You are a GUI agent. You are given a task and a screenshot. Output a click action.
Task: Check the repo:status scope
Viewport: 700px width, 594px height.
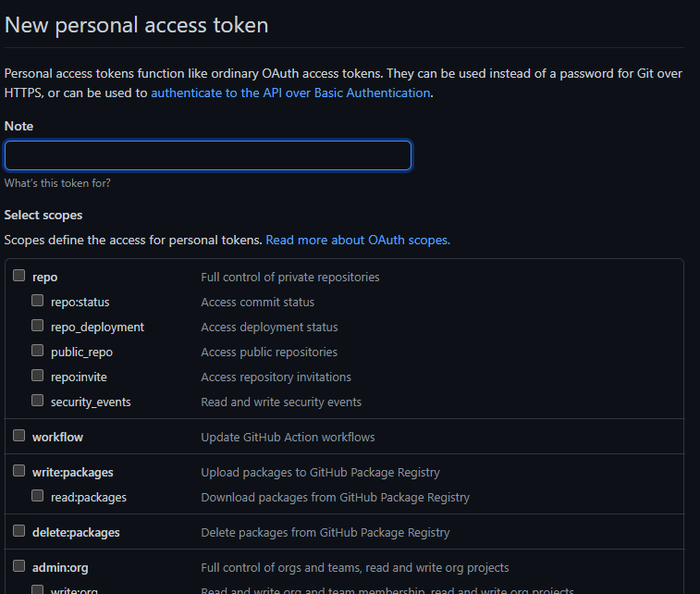click(38, 301)
